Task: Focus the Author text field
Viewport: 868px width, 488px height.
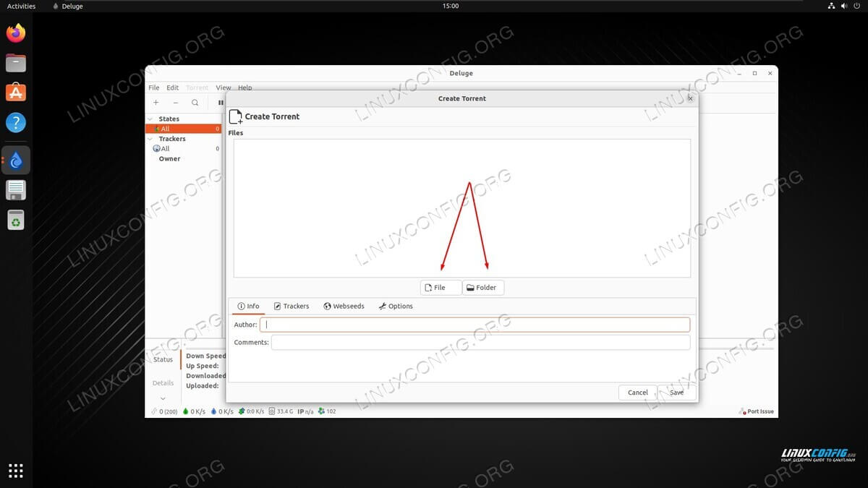Action: [x=475, y=325]
